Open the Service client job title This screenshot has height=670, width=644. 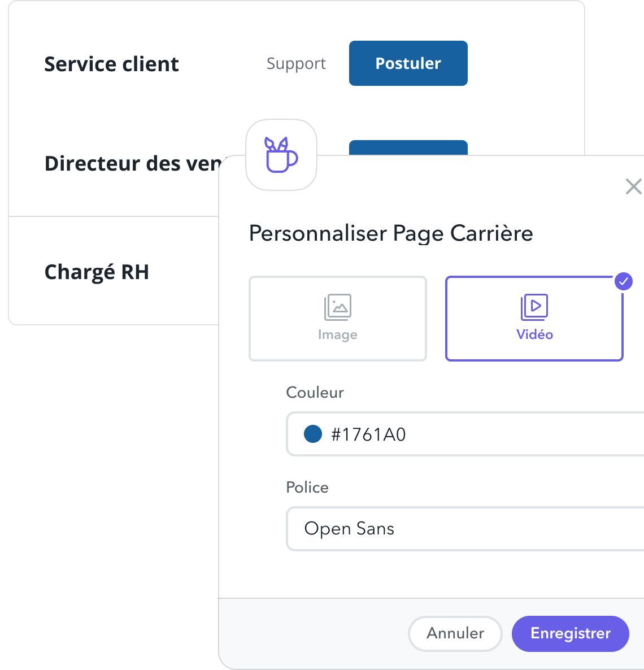click(111, 64)
